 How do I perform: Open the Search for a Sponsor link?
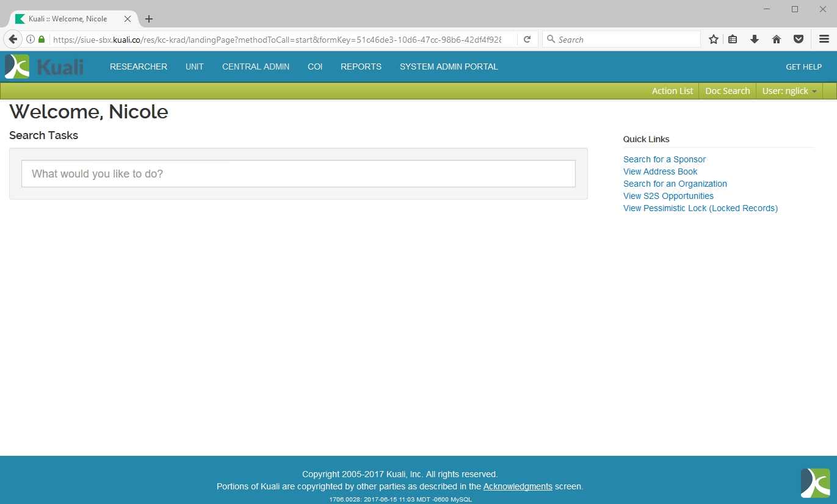pos(664,159)
